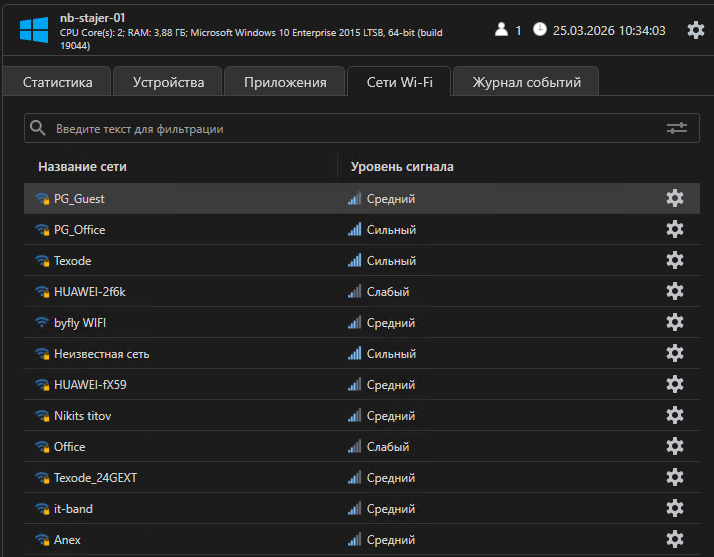The height and width of the screenshot is (557, 714).
Task: Sort by Уровень сигнала column header
Action: click(402, 166)
